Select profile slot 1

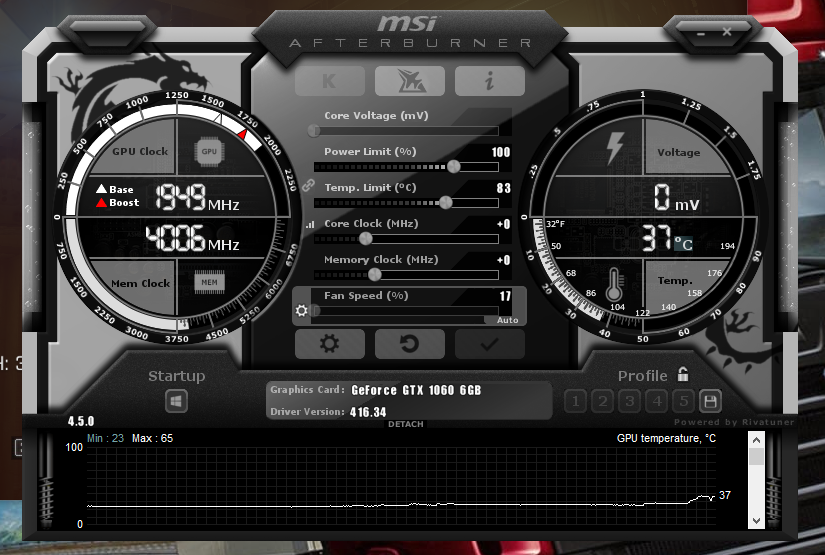coord(576,402)
